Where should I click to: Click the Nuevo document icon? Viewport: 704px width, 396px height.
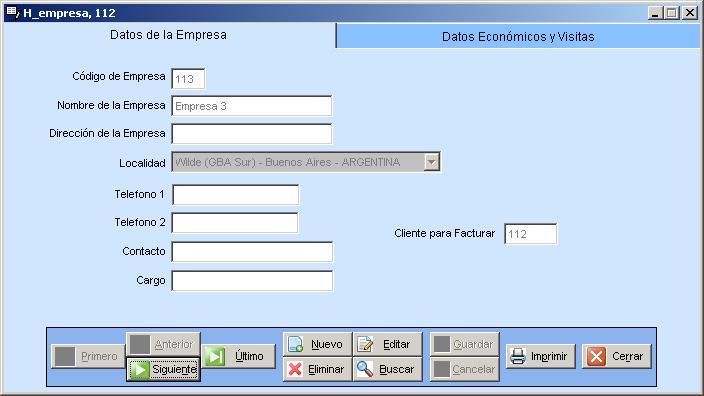295,344
